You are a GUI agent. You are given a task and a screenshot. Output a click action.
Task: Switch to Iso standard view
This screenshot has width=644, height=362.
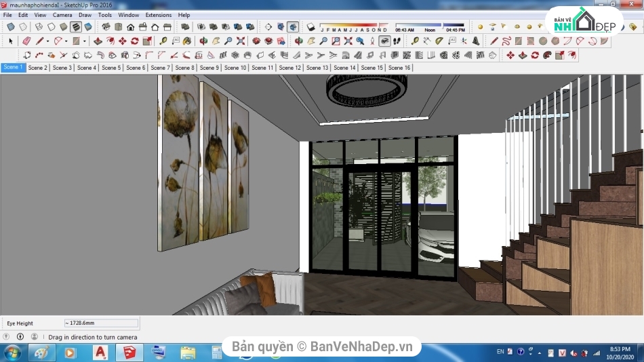[106, 27]
